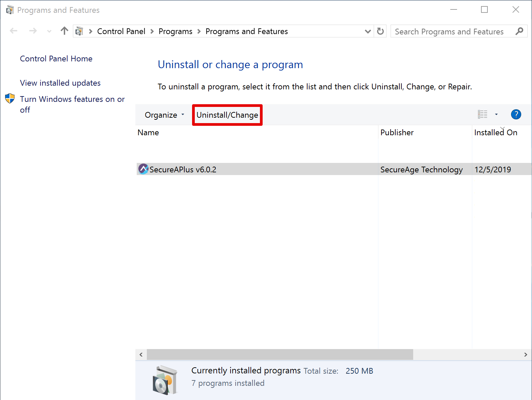
Task: Expand chevron before Control Panel breadcrumb
Action: pos(90,31)
